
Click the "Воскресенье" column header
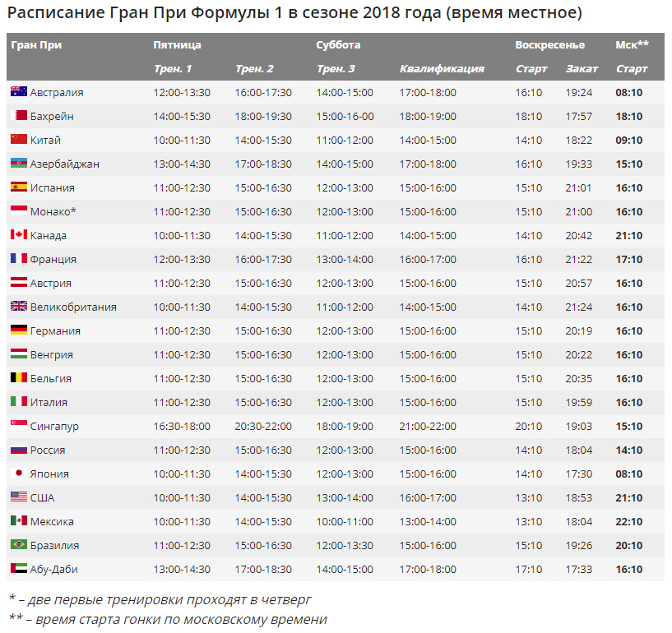click(550, 45)
